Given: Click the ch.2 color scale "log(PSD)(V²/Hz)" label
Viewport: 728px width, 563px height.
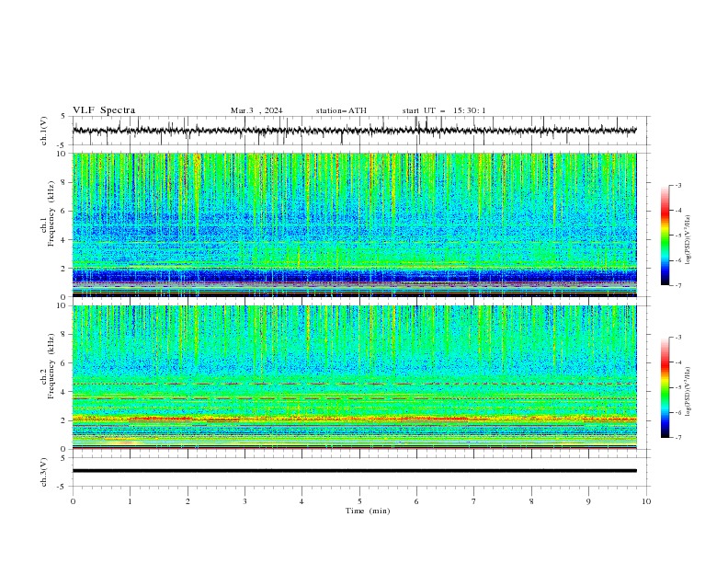Looking at the screenshot, I should coord(688,392).
